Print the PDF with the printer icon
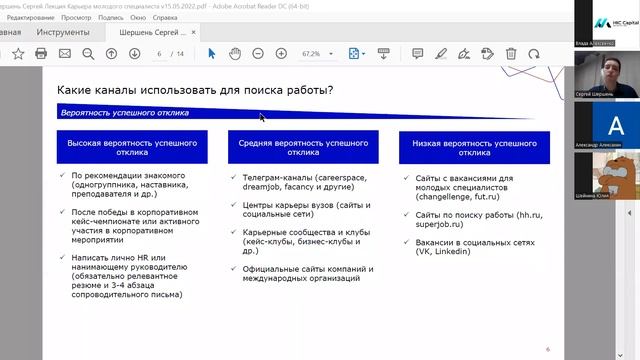Viewport: 640px width, 360px height. pos(41,53)
